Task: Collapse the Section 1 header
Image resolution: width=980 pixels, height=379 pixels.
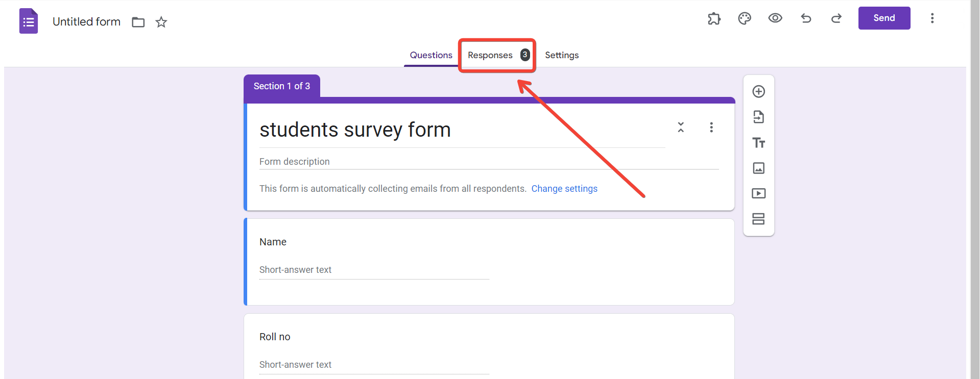Action: click(x=681, y=127)
